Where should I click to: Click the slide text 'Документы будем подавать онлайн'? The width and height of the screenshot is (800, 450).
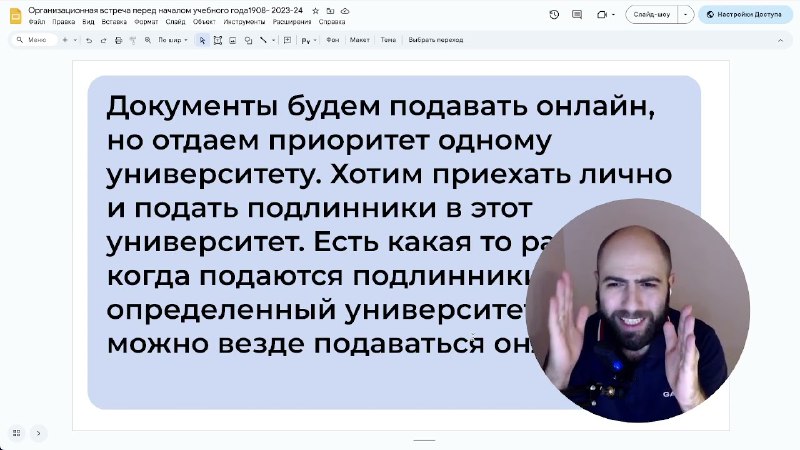381,106
